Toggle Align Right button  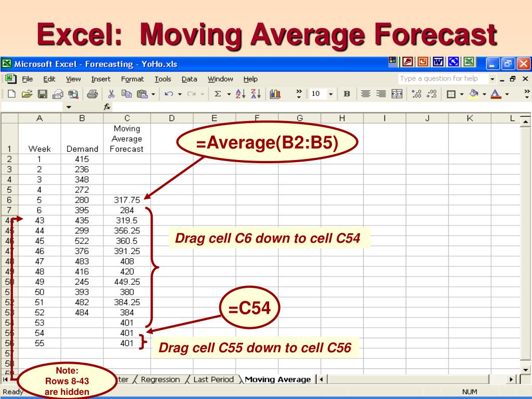click(x=381, y=94)
